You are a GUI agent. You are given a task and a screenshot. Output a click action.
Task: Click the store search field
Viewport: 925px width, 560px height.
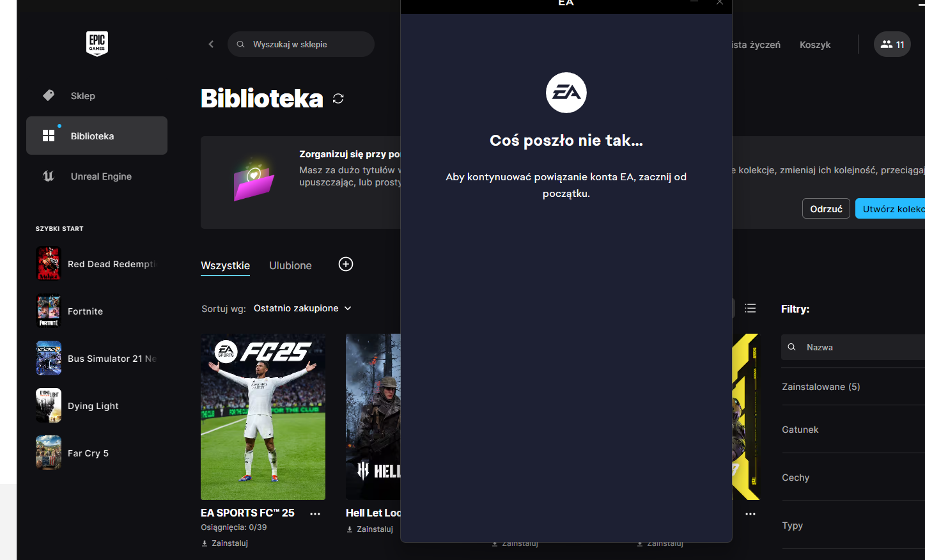tap(301, 44)
